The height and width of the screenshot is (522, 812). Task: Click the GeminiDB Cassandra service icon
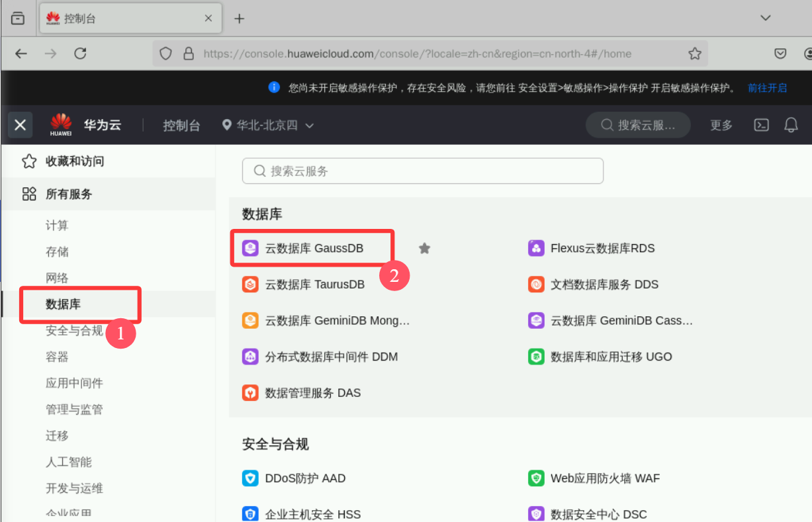[535, 321]
